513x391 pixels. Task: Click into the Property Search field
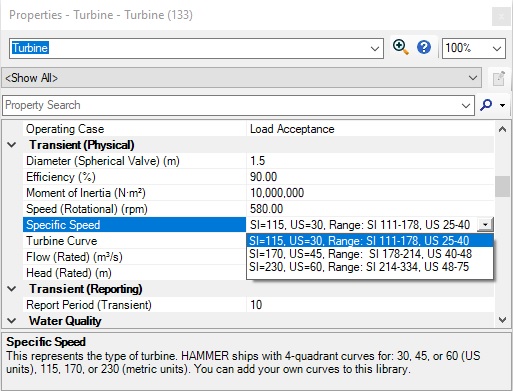click(x=232, y=105)
